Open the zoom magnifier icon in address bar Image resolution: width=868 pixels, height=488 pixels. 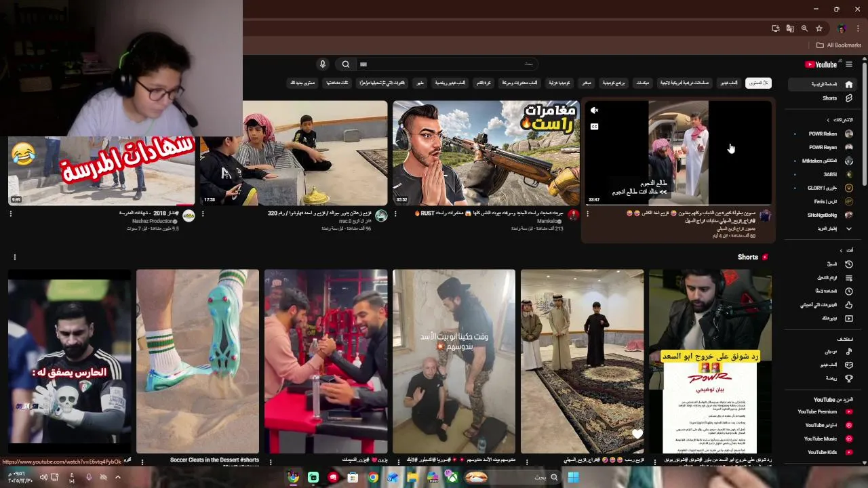804,28
